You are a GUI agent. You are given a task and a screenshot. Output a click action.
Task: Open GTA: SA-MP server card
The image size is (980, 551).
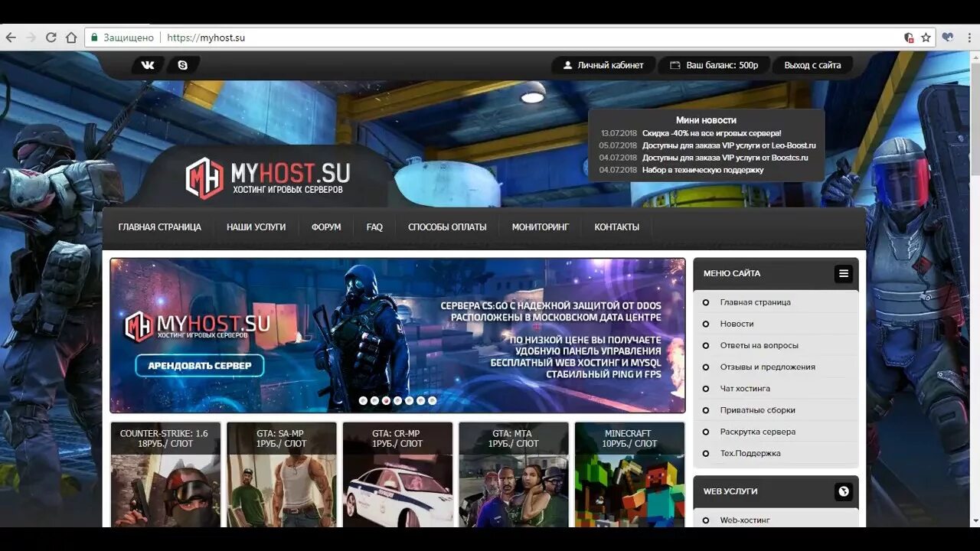(281, 474)
